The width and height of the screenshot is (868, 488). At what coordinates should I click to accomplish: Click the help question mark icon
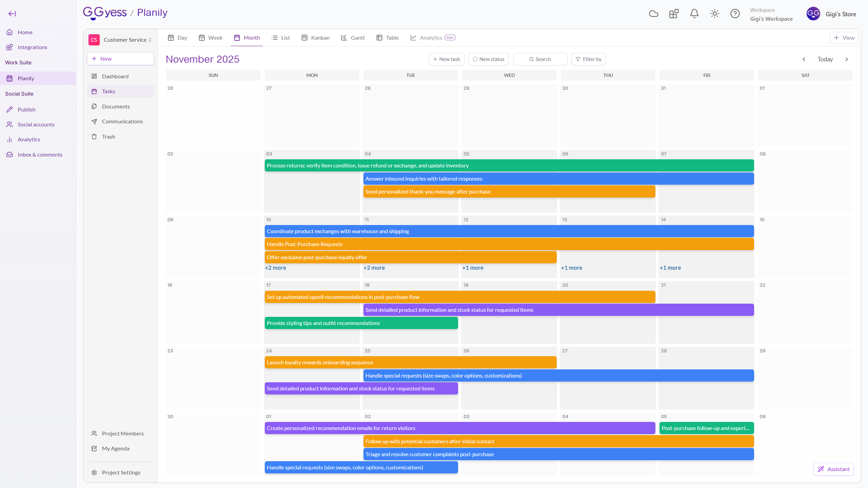point(735,14)
